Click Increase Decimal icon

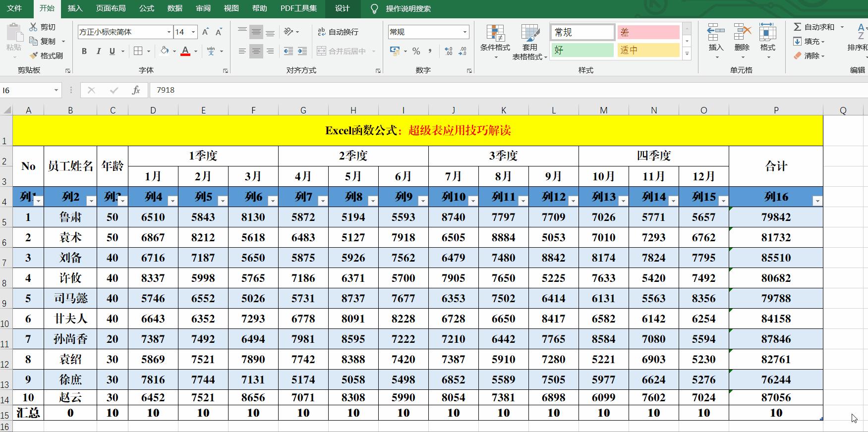click(449, 51)
